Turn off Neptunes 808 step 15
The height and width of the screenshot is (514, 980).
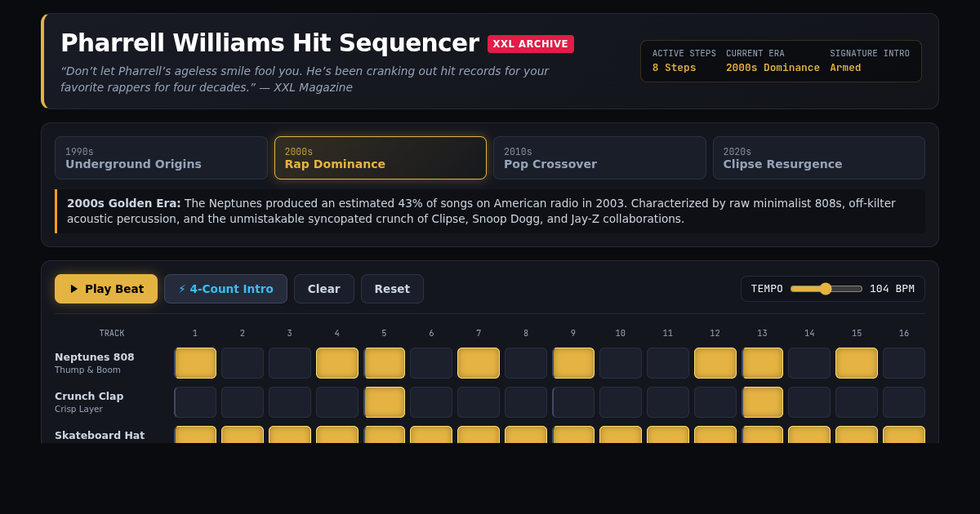(857, 363)
